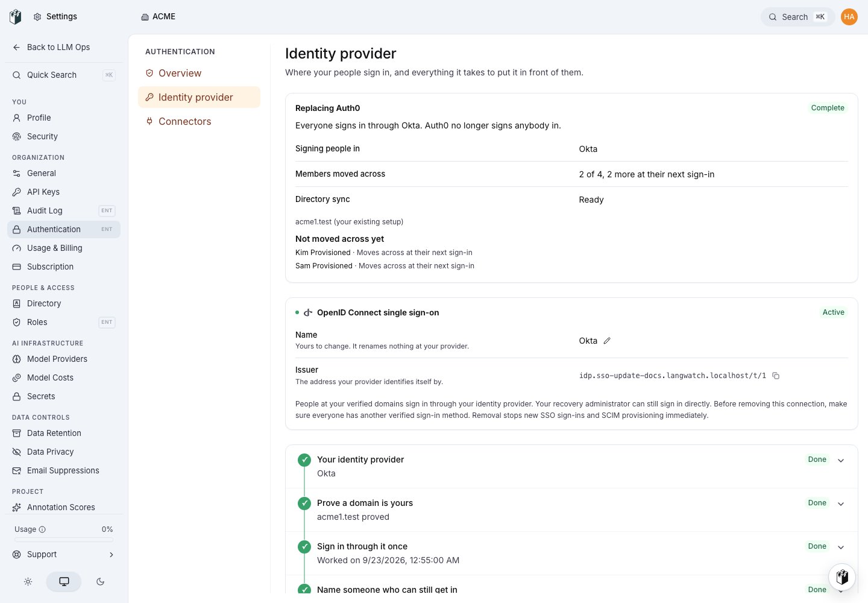
Task: Open Email Suppressions settings
Action: [x=64, y=470]
